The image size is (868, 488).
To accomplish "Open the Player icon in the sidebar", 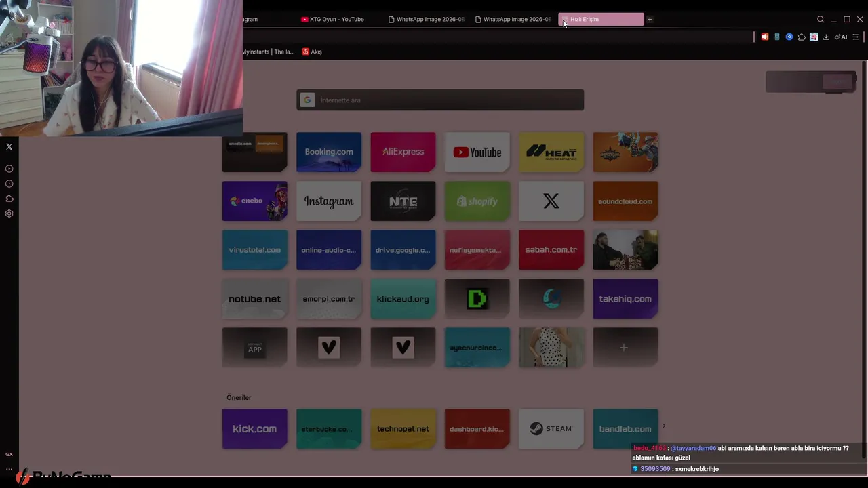I will click(x=9, y=169).
